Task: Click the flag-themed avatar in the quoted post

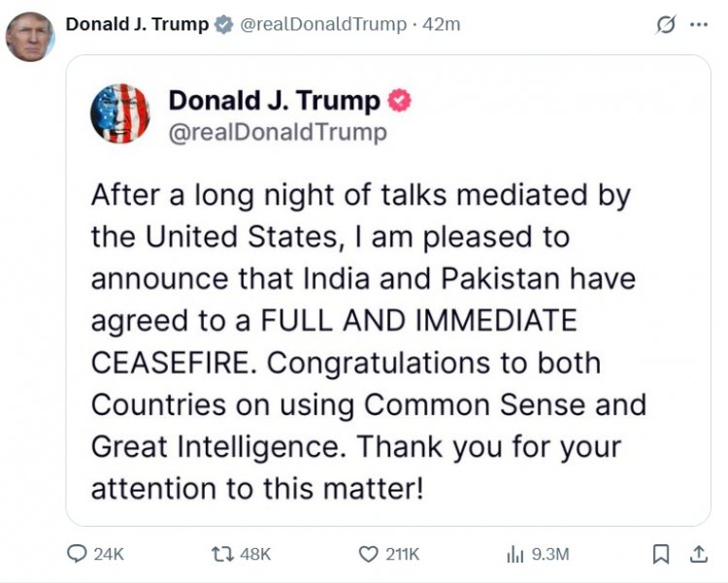Action: pos(120,113)
